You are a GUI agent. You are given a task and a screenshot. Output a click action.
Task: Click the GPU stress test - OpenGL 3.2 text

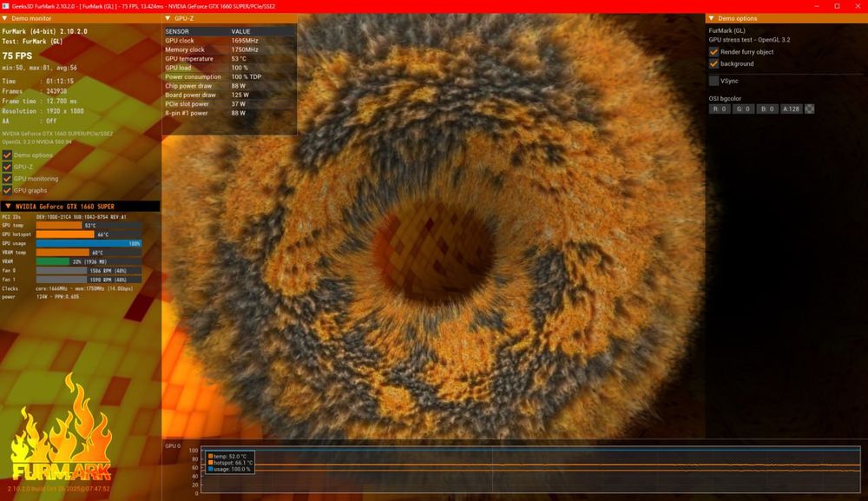coord(750,40)
